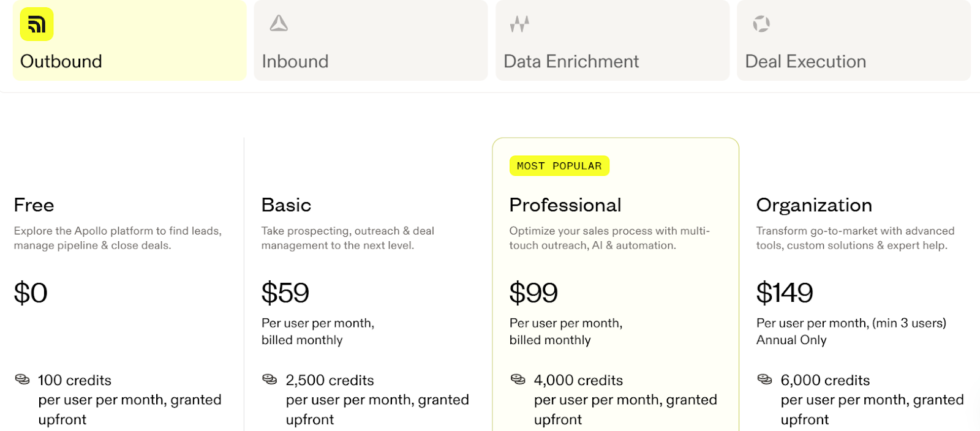Click the $59 Basic price
The height and width of the screenshot is (431, 980).
[x=285, y=293]
